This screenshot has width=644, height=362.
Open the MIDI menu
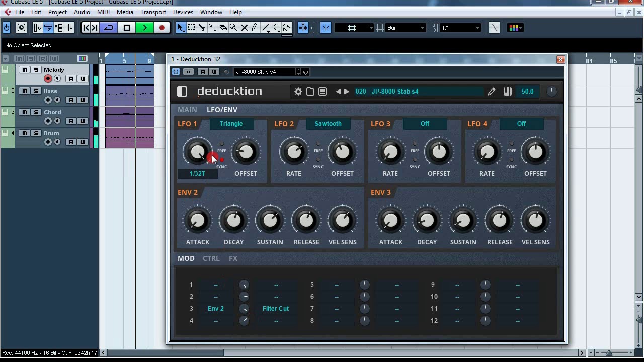click(x=103, y=12)
